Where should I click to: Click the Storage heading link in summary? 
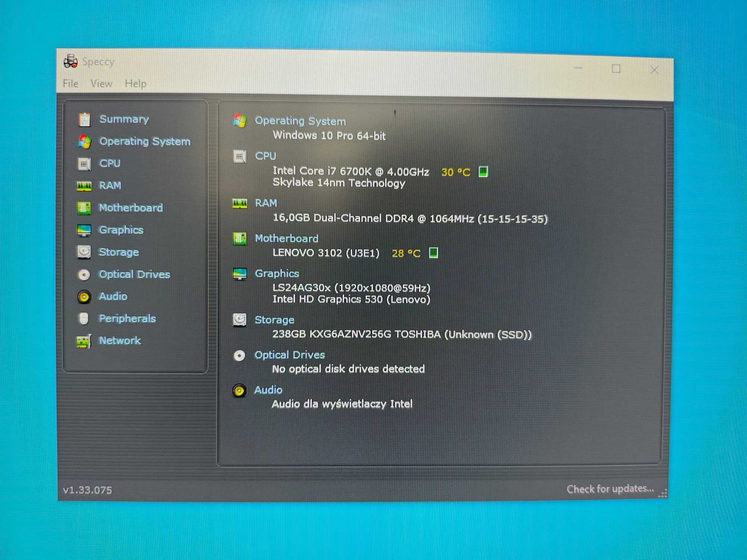click(x=275, y=320)
